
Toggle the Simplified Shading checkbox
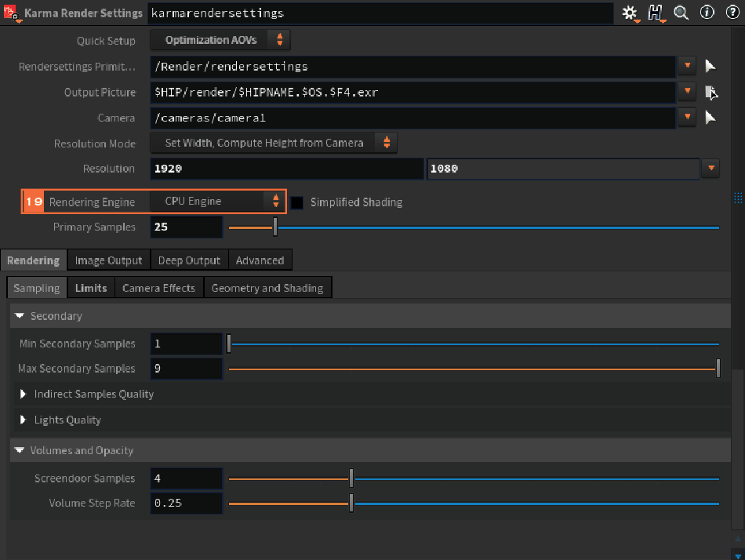[297, 202]
